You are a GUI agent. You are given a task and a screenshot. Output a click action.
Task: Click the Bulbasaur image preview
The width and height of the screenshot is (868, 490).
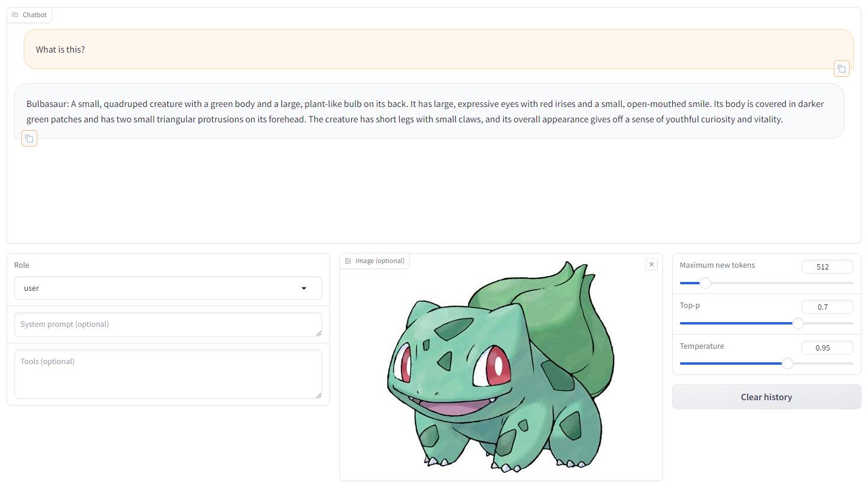[500, 366]
